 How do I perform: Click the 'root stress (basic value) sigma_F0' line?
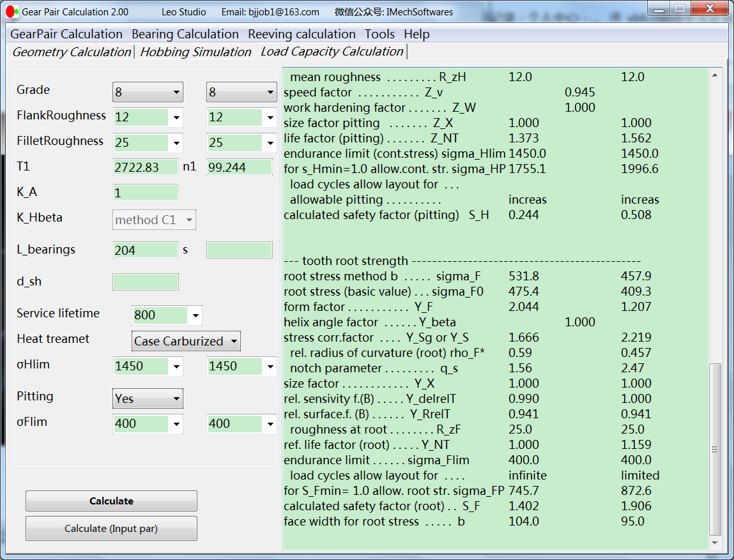[467, 291]
